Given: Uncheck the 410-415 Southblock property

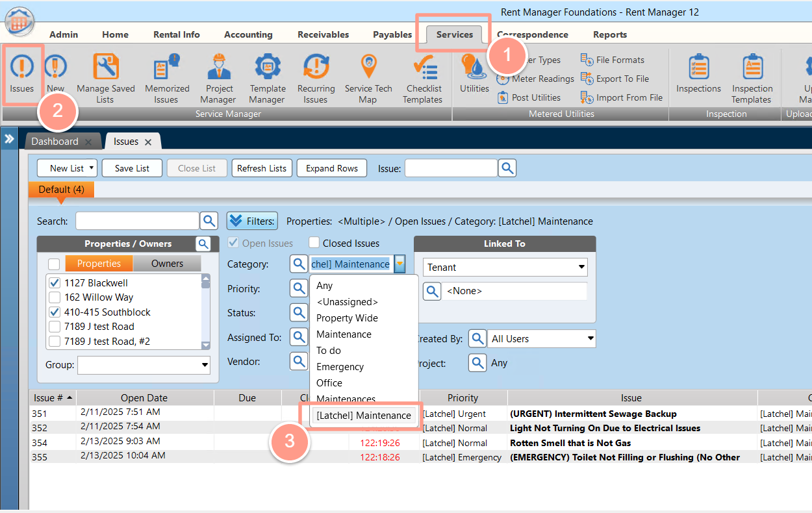Looking at the screenshot, I should [x=55, y=312].
